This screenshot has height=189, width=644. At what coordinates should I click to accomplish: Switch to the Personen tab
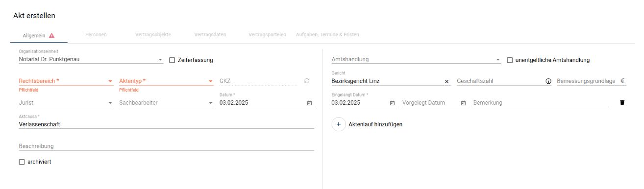click(96, 35)
